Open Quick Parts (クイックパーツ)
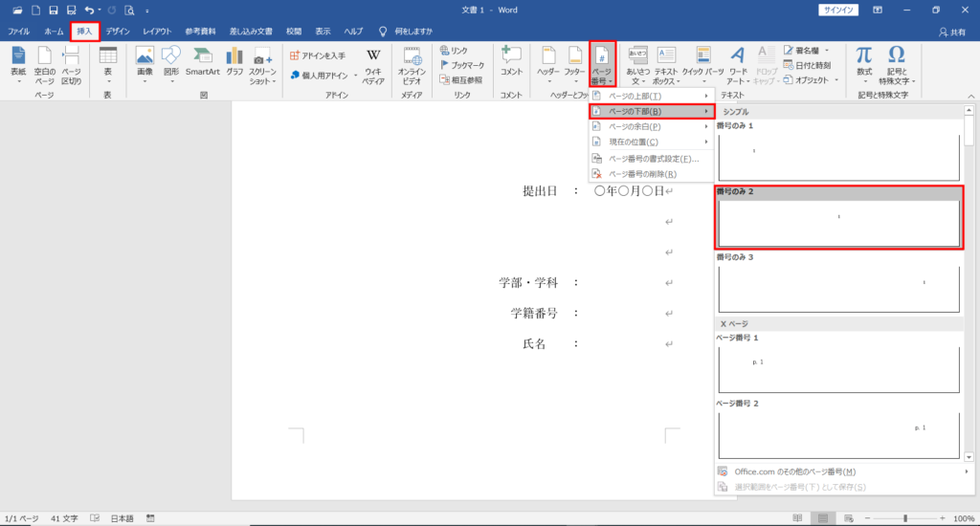980x526 pixels. tap(703, 65)
